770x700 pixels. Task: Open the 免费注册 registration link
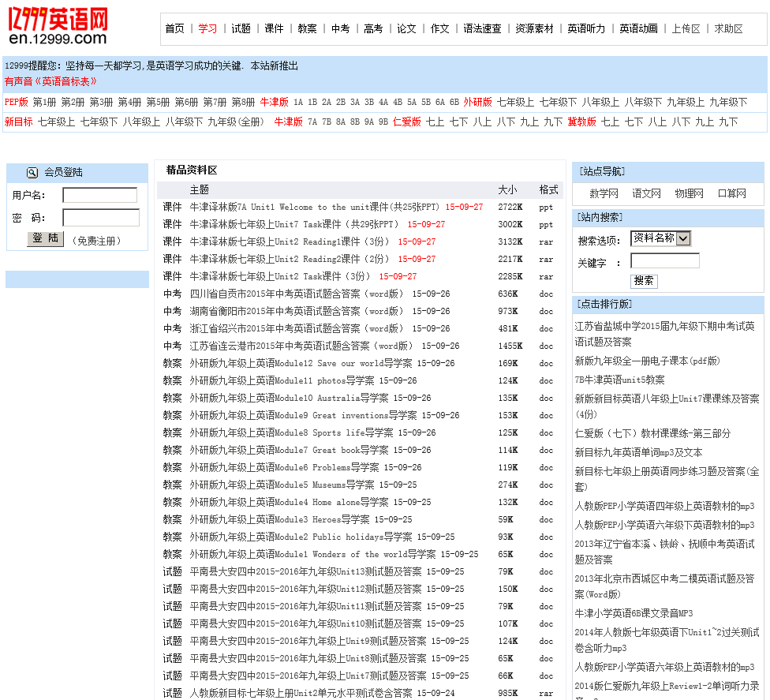click(x=96, y=241)
